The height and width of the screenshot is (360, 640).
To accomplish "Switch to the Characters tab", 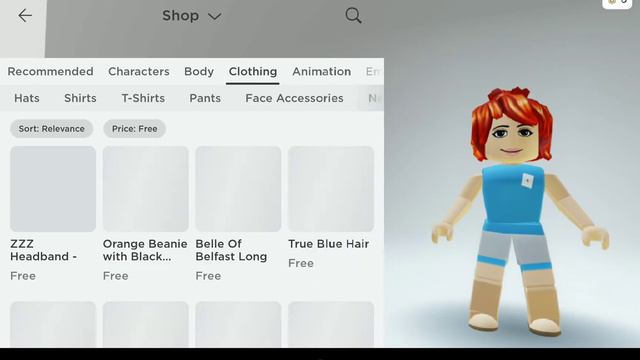I will tap(139, 71).
